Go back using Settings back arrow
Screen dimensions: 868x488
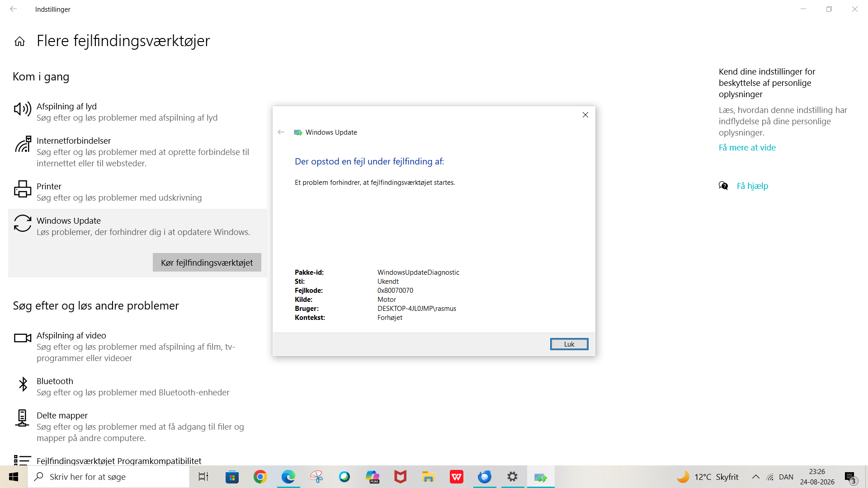point(14,9)
